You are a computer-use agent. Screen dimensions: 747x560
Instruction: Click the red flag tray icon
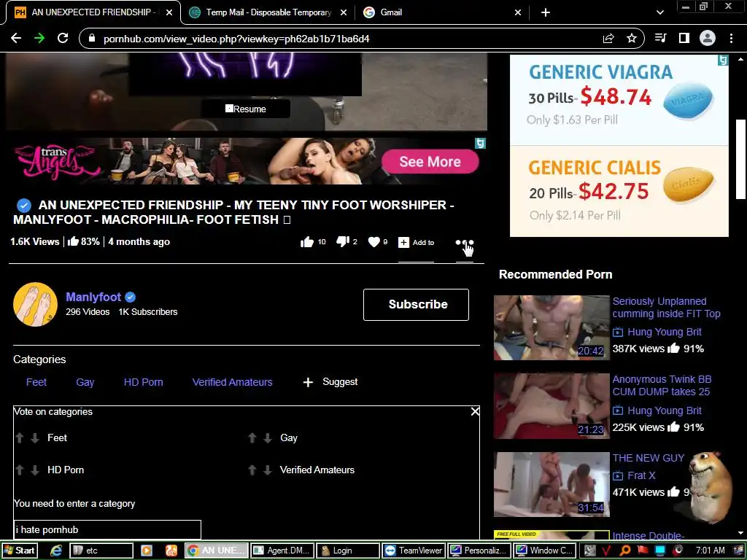[x=643, y=551]
